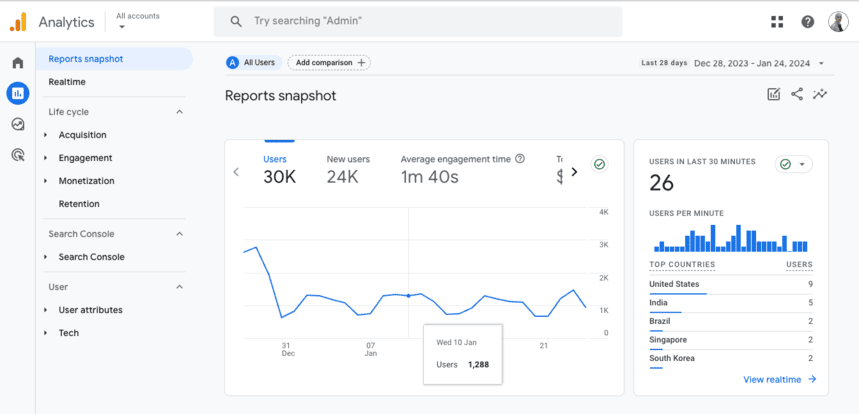This screenshot has width=859, height=414.
Task: Collapse the Search Console section
Action: pos(179,234)
